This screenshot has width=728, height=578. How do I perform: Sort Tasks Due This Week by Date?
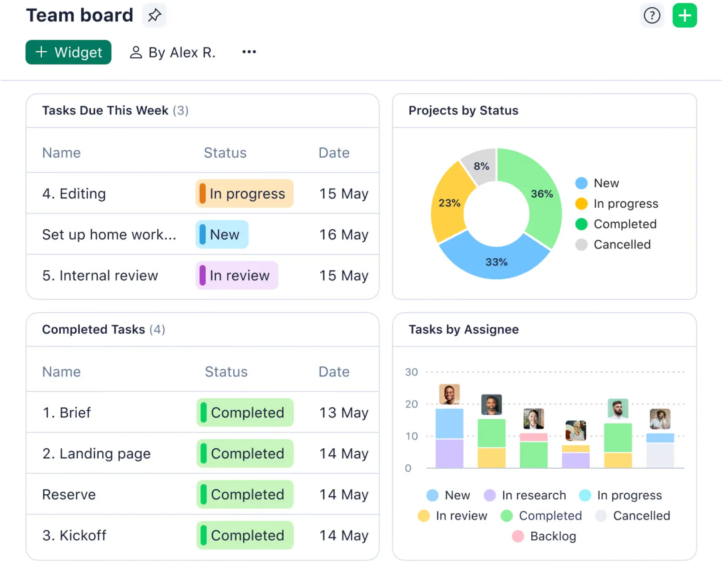point(334,153)
